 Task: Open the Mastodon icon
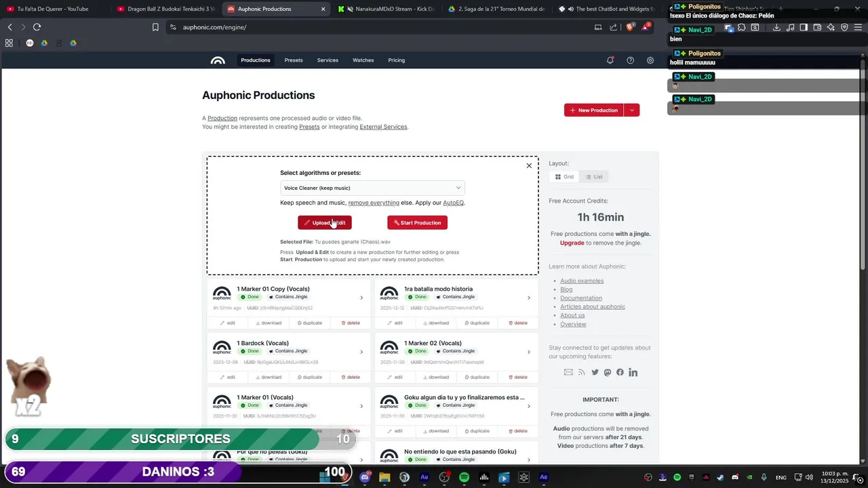(608, 372)
